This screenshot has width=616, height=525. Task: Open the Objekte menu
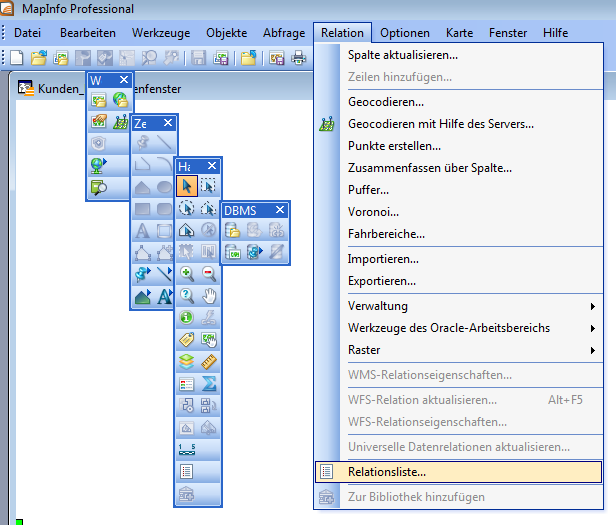(227, 33)
